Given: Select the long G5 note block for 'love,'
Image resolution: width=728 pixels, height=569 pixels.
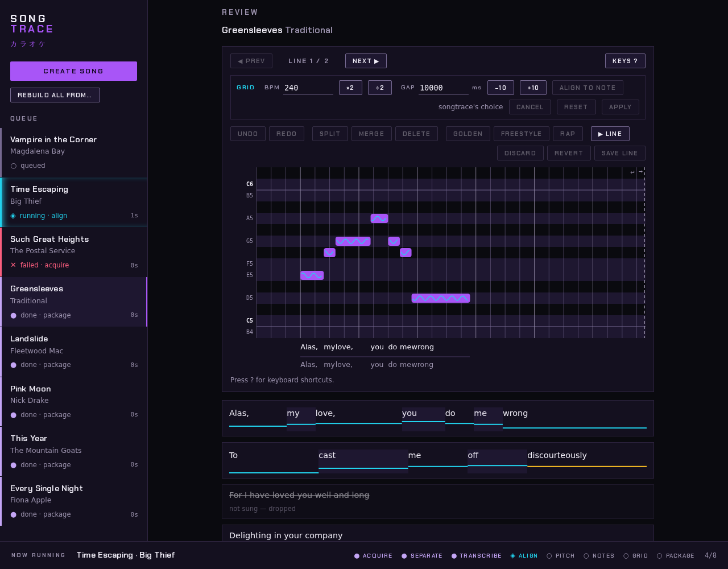Looking at the screenshot, I should point(353,241).
